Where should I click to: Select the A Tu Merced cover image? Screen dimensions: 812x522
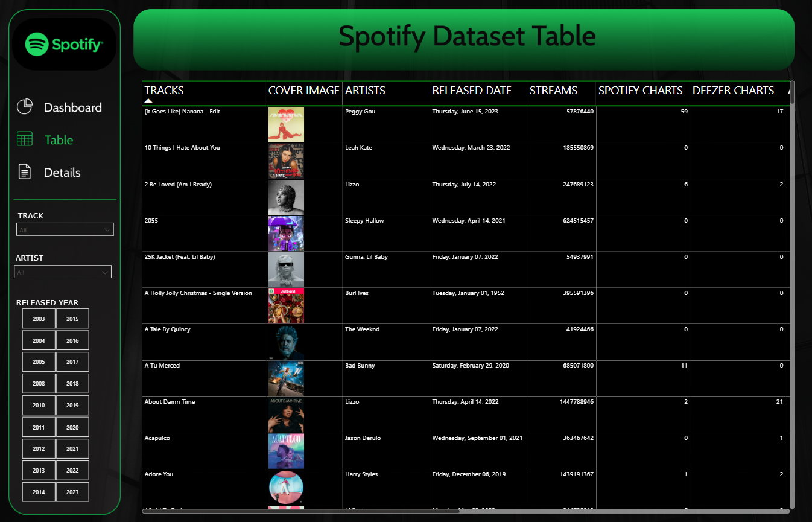point(286,378)
